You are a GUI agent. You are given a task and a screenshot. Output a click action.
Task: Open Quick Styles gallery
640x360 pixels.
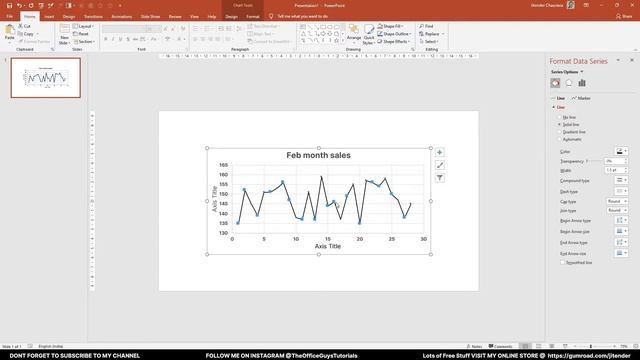(369, 35)
